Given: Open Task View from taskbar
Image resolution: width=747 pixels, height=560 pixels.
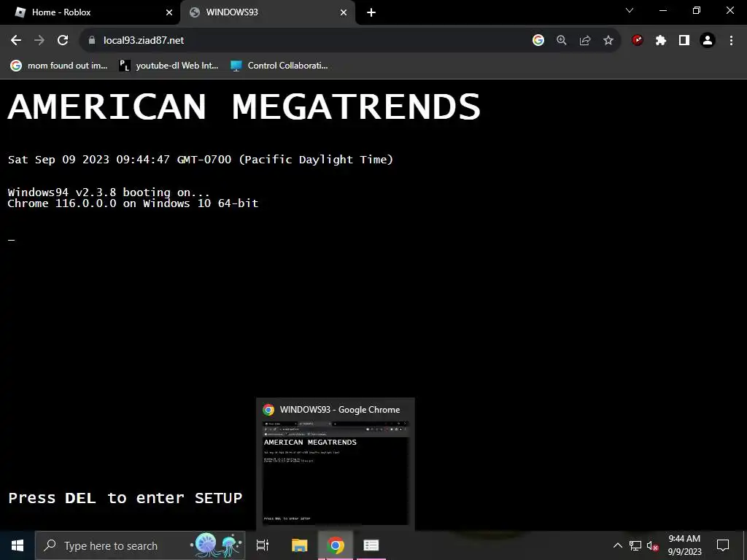Looking at the screenshot, I should pos(263,545).
